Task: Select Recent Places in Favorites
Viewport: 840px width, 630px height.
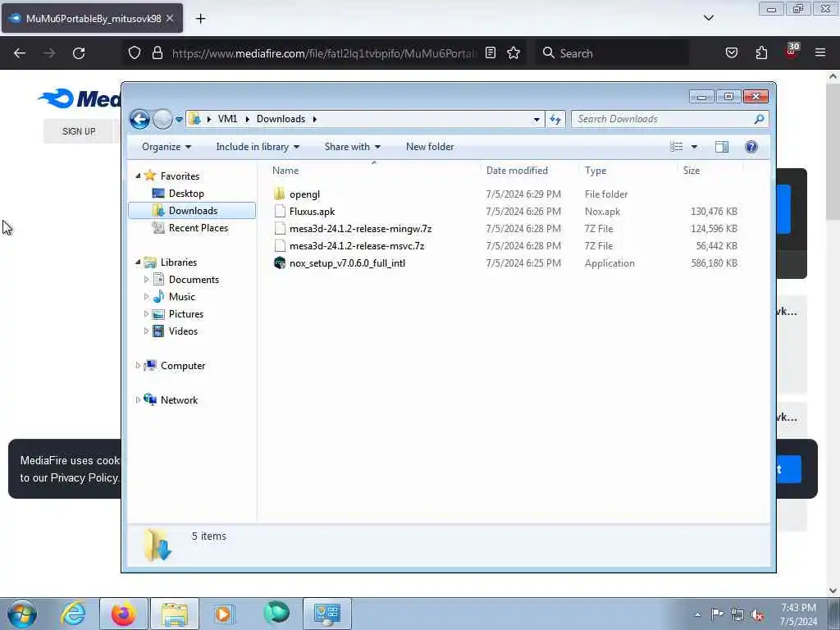Action: 199,228
